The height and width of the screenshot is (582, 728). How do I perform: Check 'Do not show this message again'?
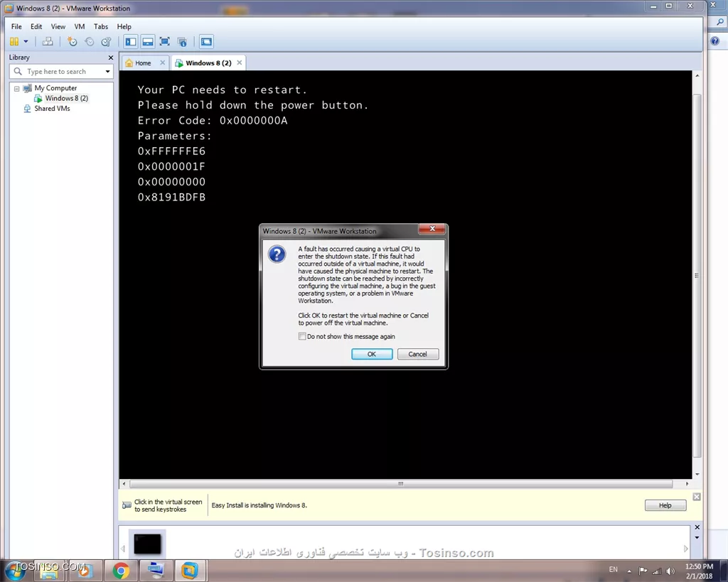[302, 337]
